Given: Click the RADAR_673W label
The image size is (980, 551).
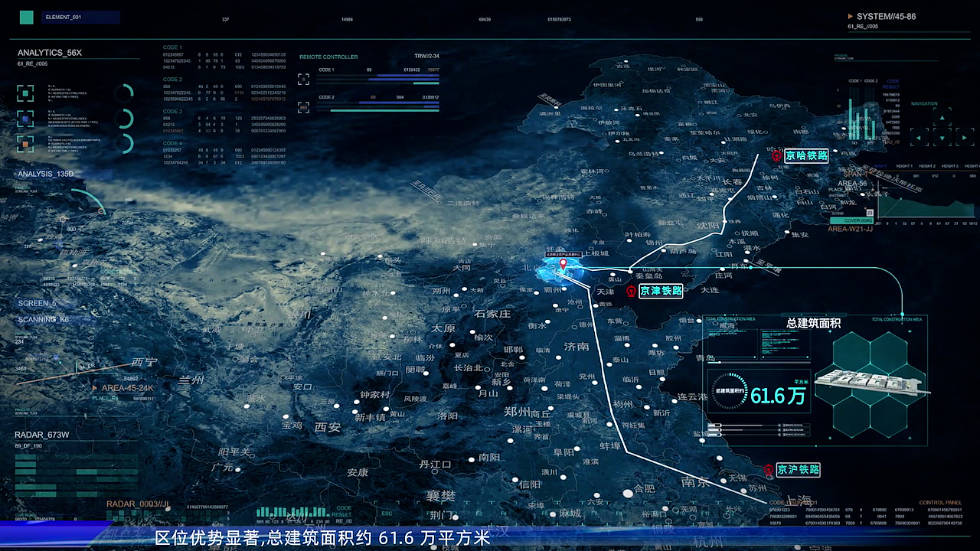Looking at the screenshot, I should click(x=42, y=435).
